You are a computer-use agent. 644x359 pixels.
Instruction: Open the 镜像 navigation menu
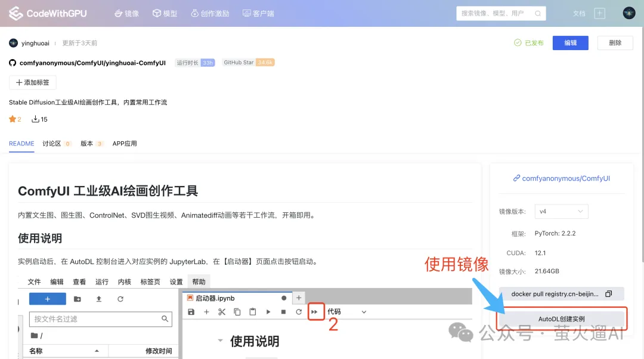(126, 14)
